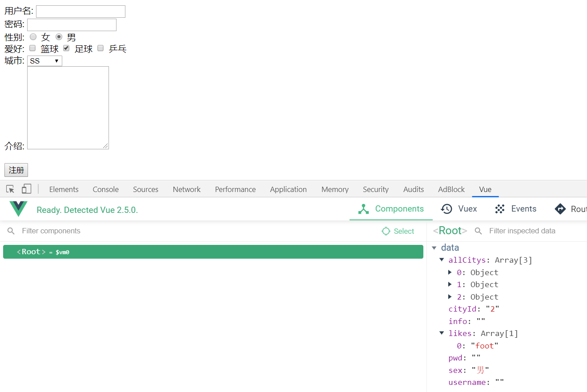Click the 注册 button
The width and height of the screenshot is (587, 392).
[16, 170]
